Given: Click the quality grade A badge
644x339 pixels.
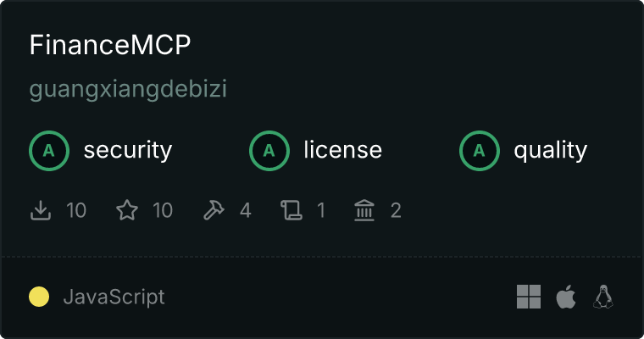Looking at the screenshot, I should coord(480,151).
